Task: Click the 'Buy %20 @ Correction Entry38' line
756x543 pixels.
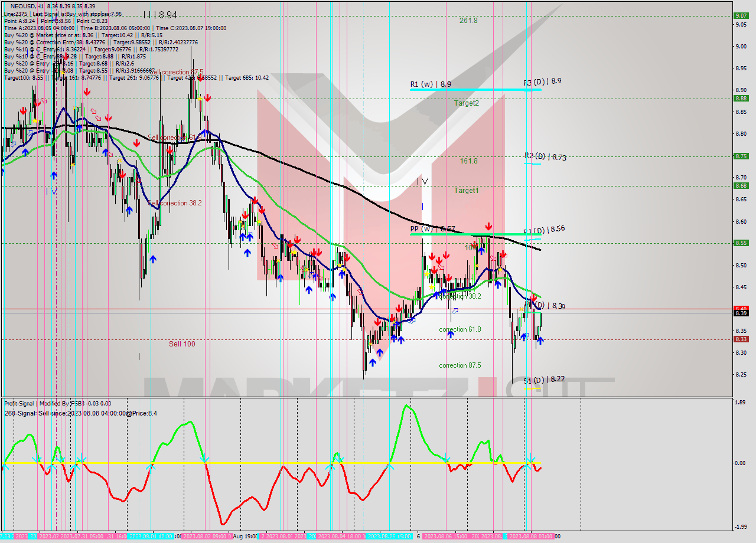Action: click(x=100, y=42)
